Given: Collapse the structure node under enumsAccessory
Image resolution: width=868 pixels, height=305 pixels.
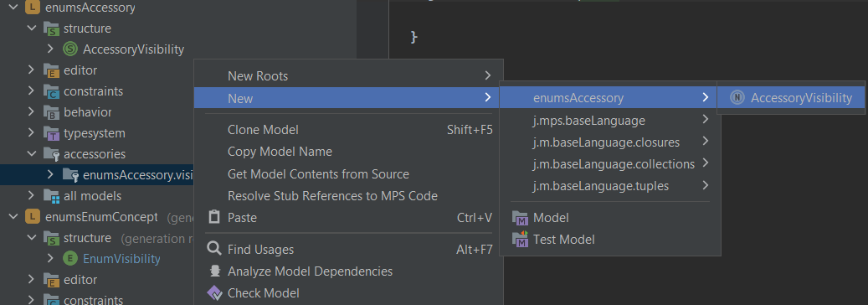Looking at the screenshot, I should (x=32, y=28).
